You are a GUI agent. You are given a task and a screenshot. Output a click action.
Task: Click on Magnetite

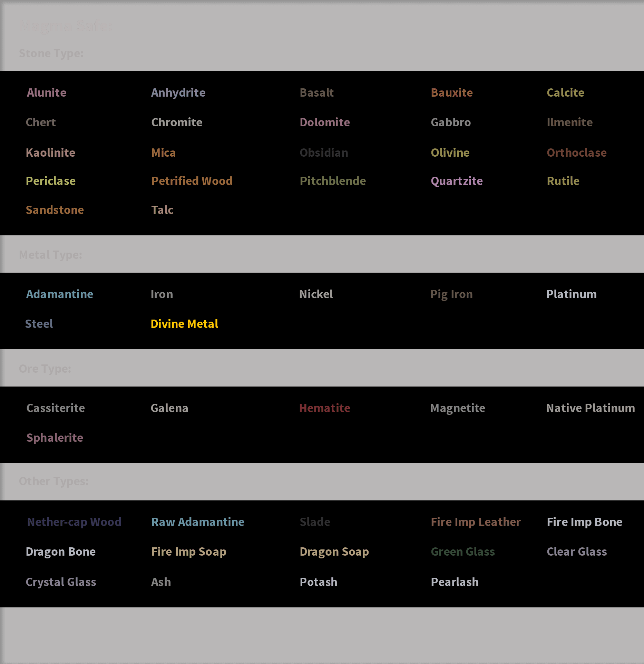[458, 408]
